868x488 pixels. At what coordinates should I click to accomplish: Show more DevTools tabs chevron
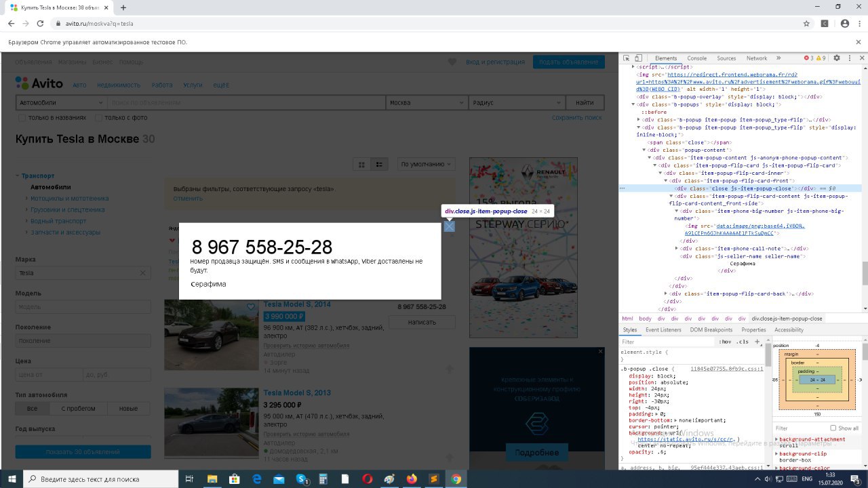(778, 58)
